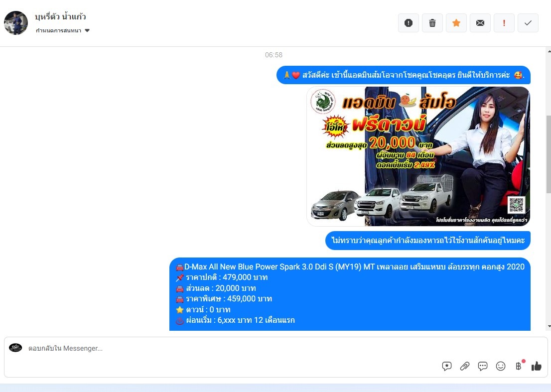
Task: Select the greeting message bubble สวัสดีค่ะ
Action: [404, 75]
